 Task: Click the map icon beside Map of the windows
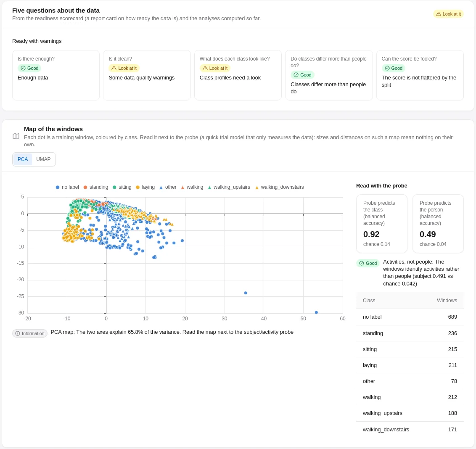click(x=16, y=136)
